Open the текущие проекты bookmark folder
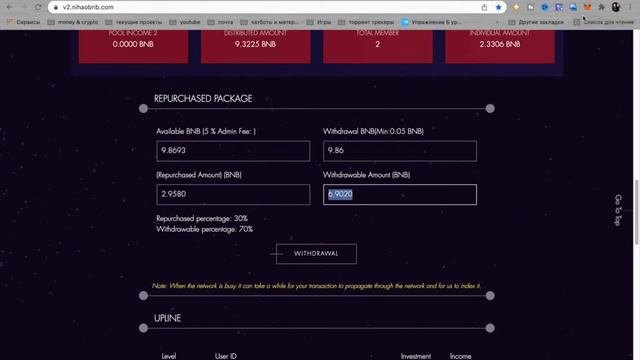This screenshot has width=640, height=360. click(x=134, y=22)
